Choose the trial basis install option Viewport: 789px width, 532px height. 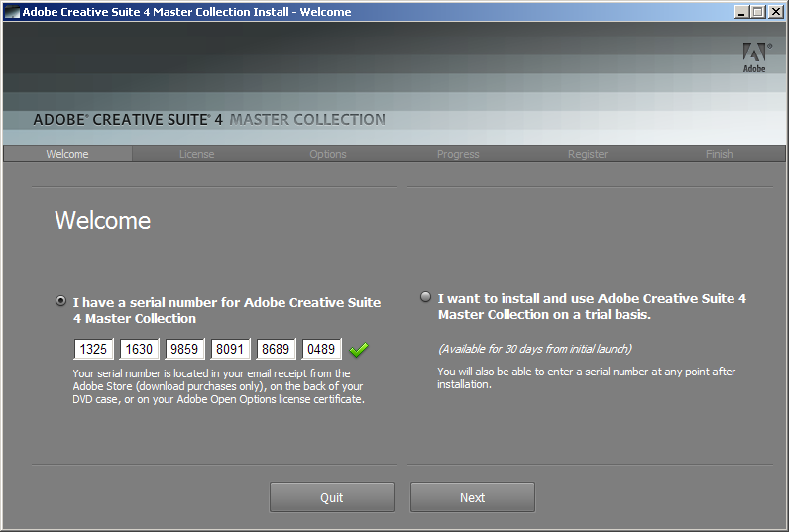pyautogui.click(x=425, y=297)
